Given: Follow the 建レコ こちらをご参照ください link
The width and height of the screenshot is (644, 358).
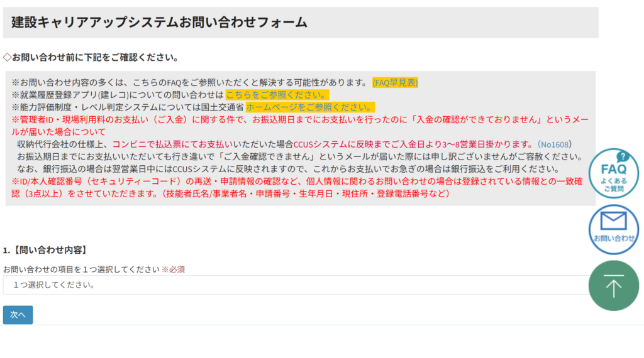Looking at the screenshot, I should pos(277,95).
